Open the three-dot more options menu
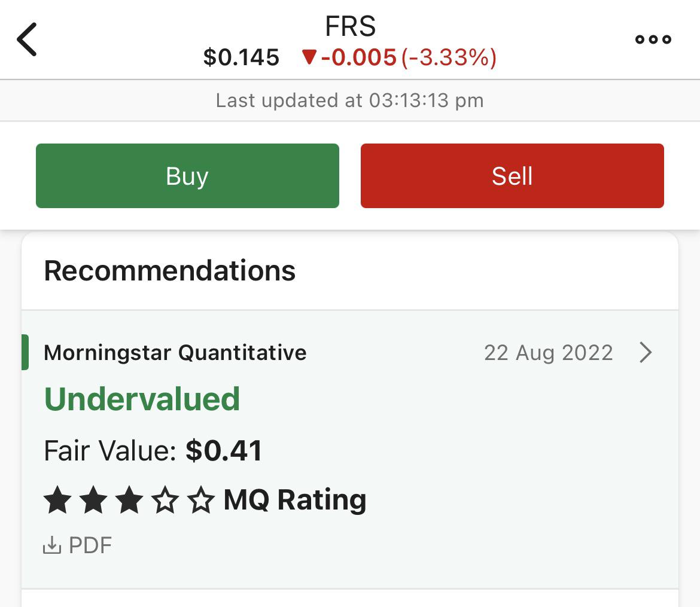The width and height of the screenshot is (700, 607). click(653, 39)
